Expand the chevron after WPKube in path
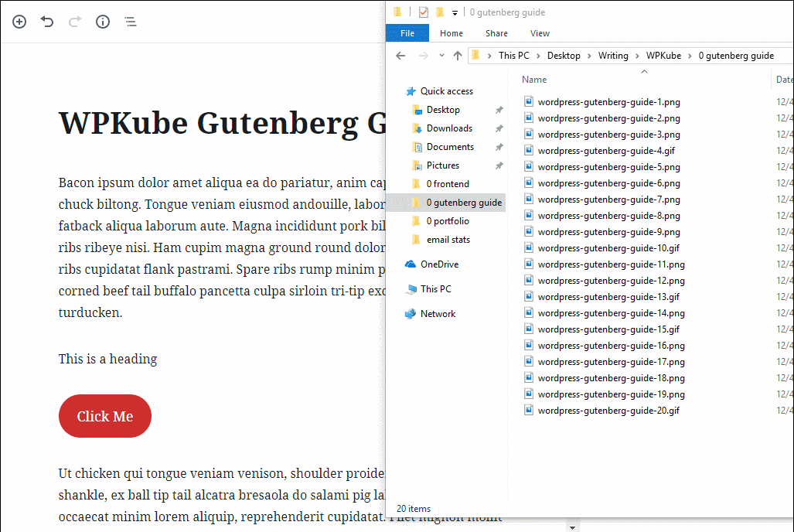This screenshot has width=794, height=532. (690, 56)
